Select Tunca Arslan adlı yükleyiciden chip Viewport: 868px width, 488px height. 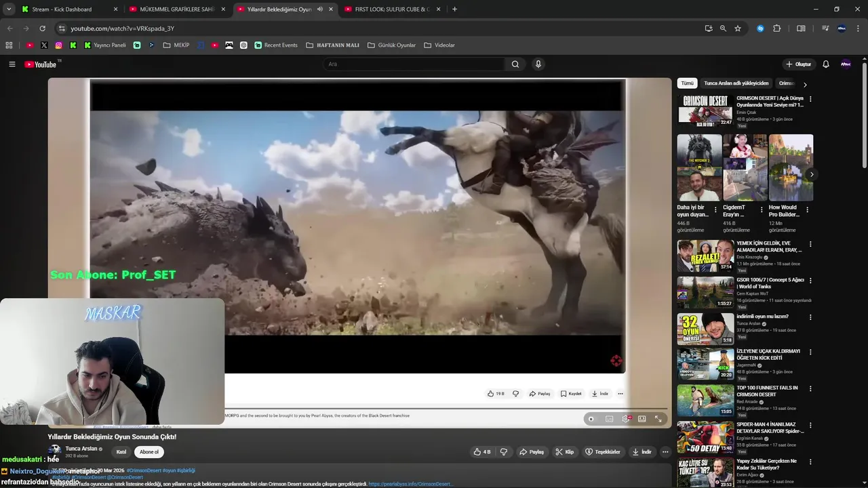pos(736,83)
